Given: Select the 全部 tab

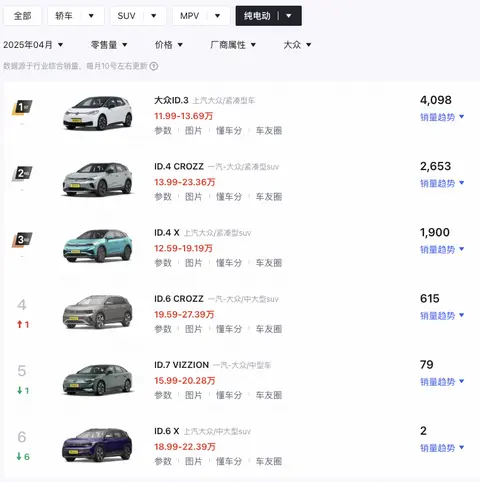Looking at the screenshot, I should tap(22, 16).
